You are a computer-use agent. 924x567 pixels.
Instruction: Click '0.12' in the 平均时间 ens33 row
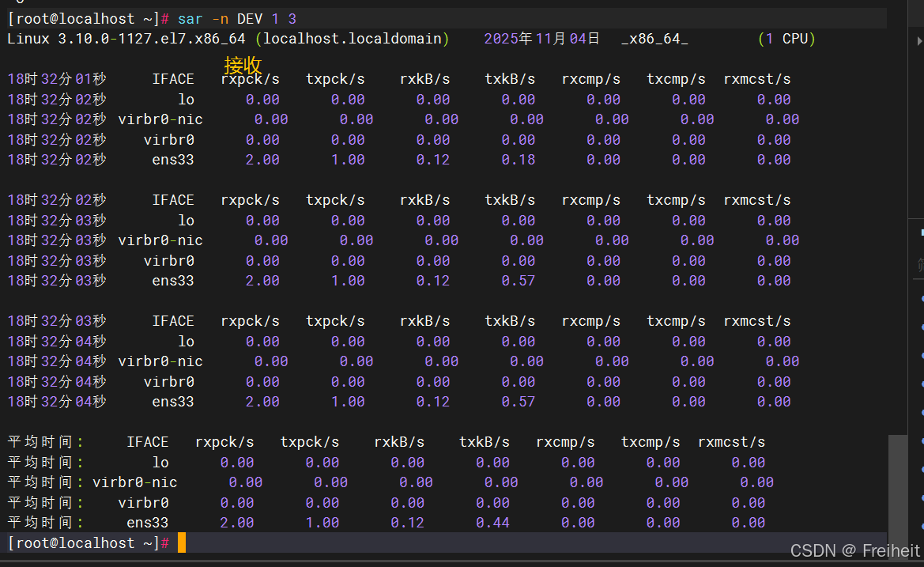point(408,523)
